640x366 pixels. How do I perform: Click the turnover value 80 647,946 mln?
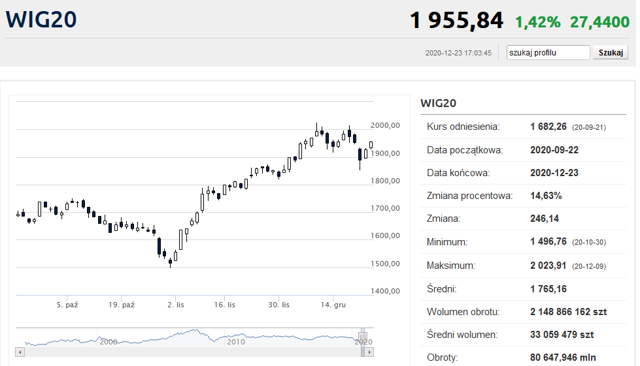[x=563, y=357]
